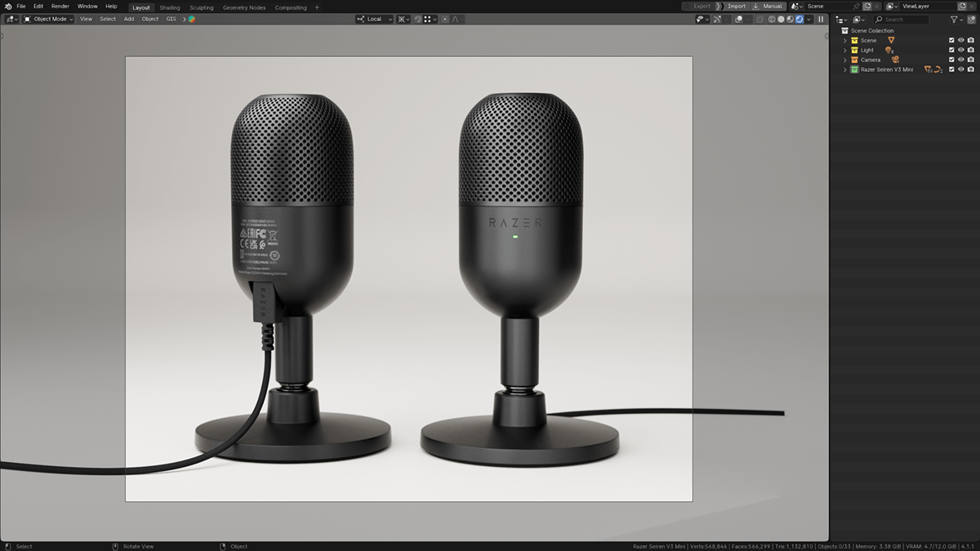Switch to Wireframe viewport shading

point(772,19)
